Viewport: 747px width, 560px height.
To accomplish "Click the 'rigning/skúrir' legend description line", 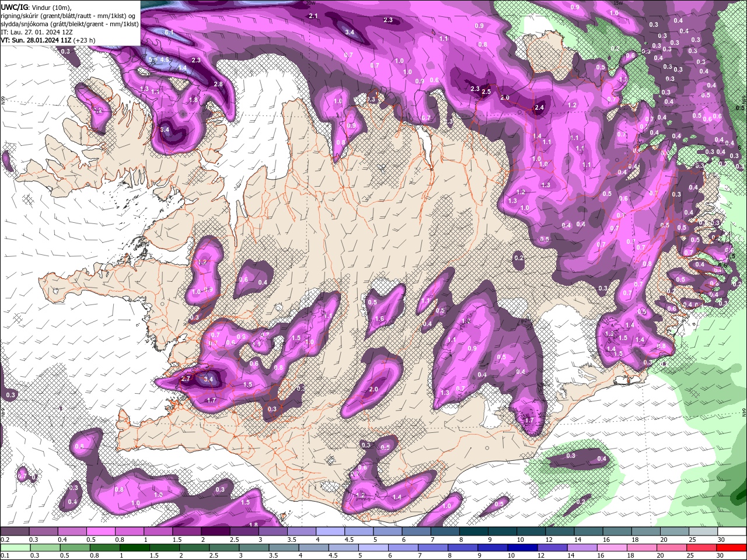I will tap(69, 15).
